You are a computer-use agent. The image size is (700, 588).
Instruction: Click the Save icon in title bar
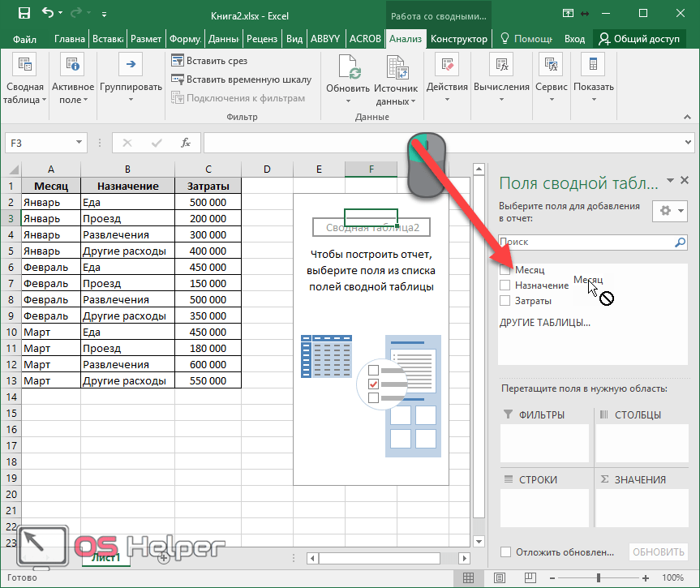click(x=24, y=14)
